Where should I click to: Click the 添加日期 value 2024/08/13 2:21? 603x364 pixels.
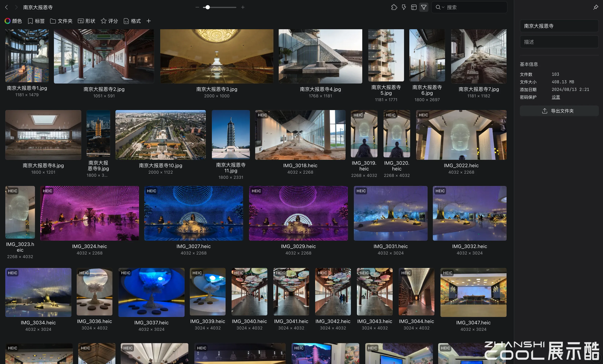click(x=571, y=90)
